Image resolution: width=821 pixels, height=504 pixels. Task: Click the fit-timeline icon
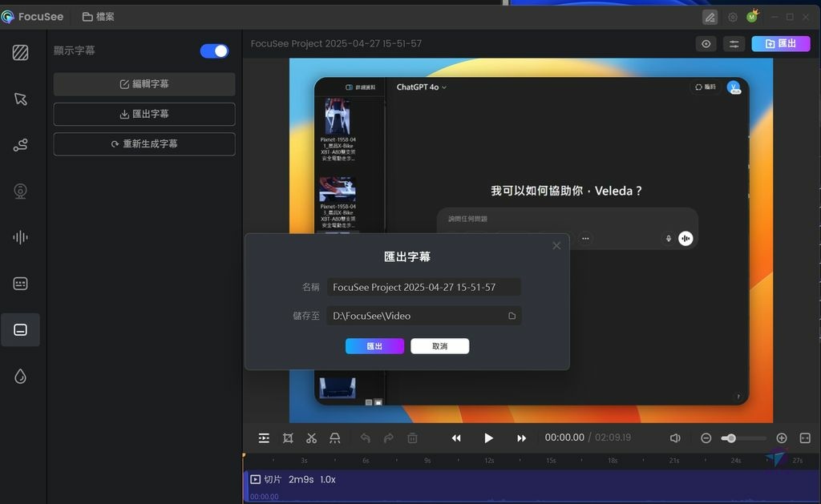click(805, 438)
